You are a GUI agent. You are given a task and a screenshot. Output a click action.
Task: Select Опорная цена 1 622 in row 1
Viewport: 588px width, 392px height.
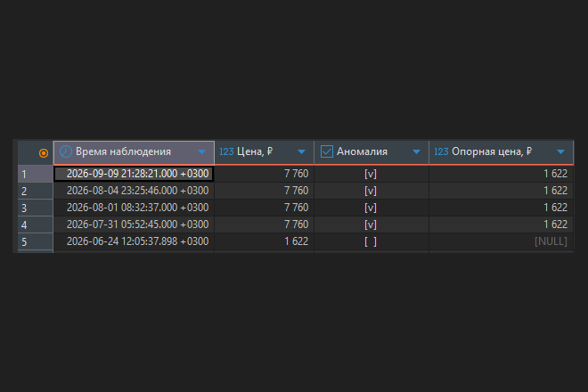[x=501, y=174]
